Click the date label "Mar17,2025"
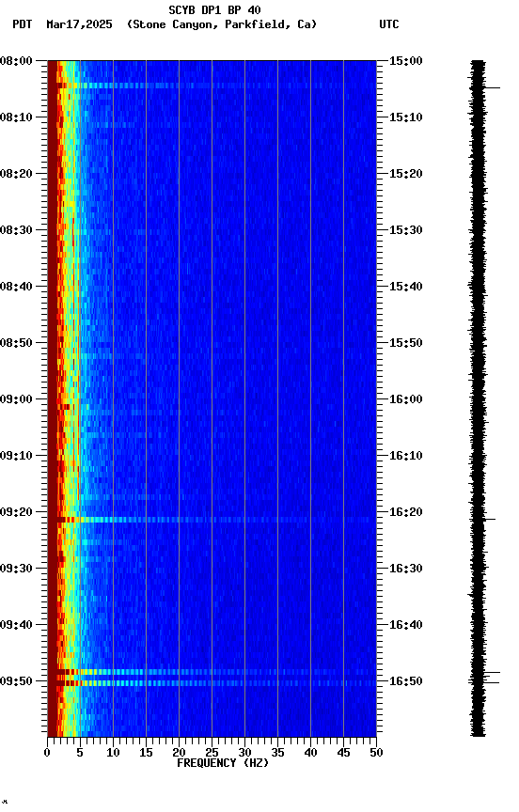The image size is (519, 812). [x=79, y=24]
